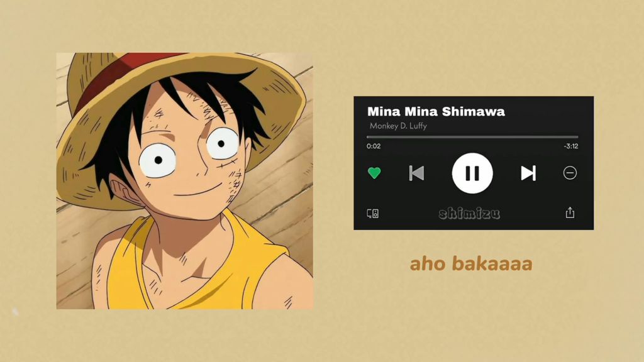Toggle the remaining time -3:12 display
The image size is (644, 362).
click(571, 146)
